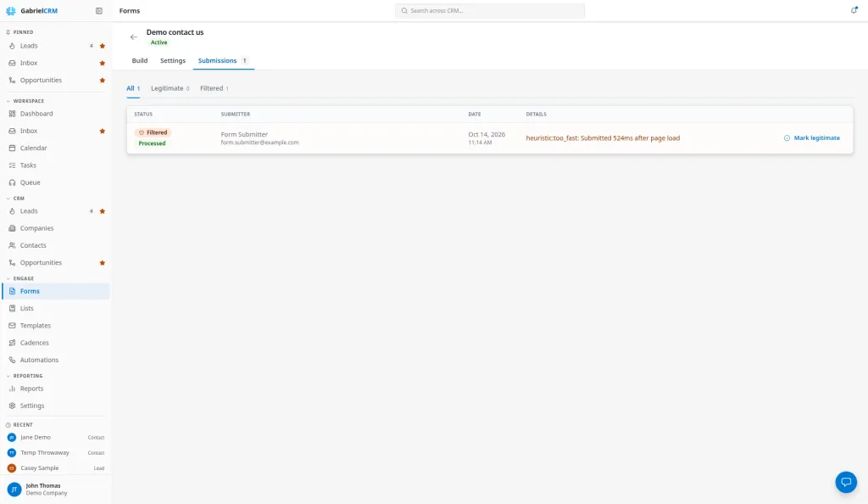Toggle star on pinned Opportunities
Screen dimensions: 868x504
coord(103,81)
